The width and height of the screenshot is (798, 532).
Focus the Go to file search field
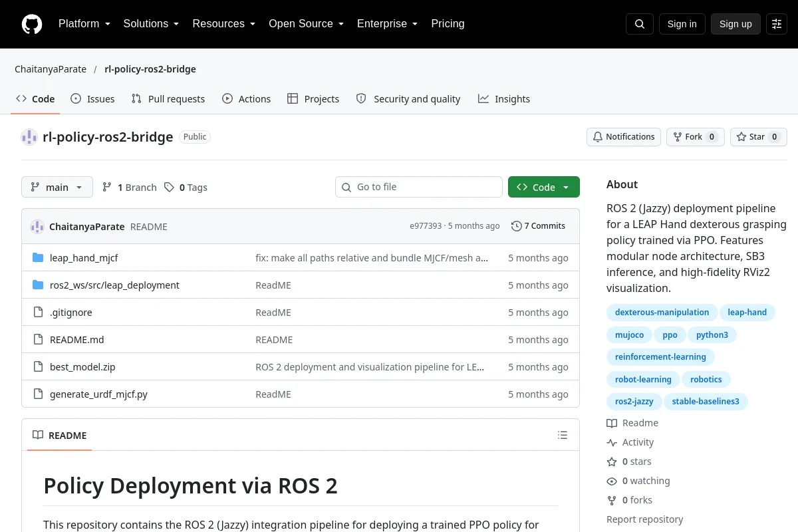coord(419,188)
